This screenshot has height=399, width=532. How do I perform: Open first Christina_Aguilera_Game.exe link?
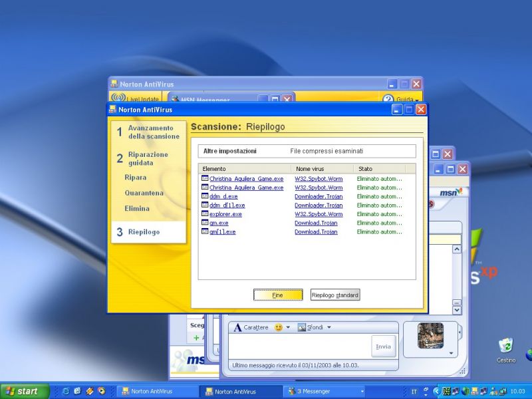pyautogui.click(x=246, y=179)
